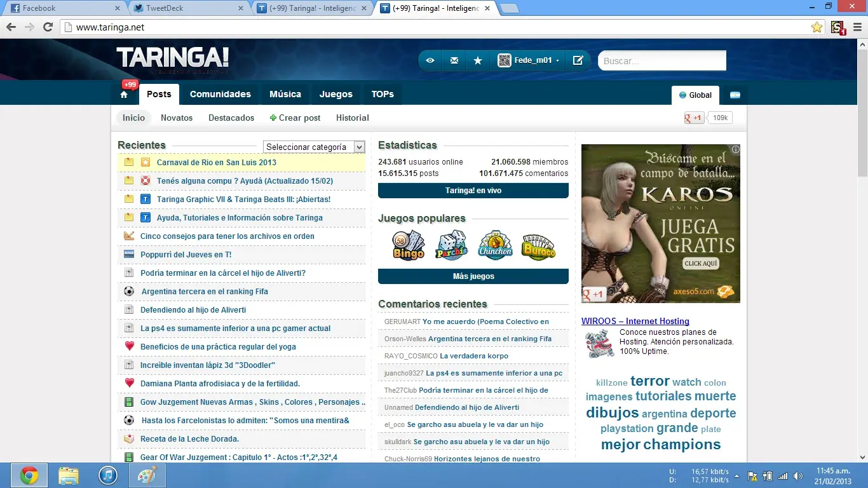This screenshot has width=868, height=488.
Task: Click the volume speaker tray icon
Action: 798,476
